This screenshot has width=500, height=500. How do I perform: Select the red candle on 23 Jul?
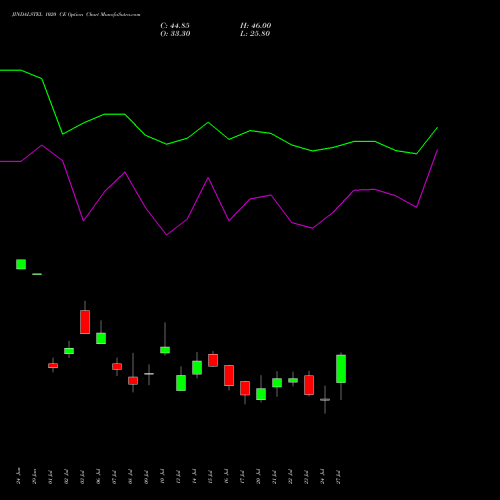309,385
